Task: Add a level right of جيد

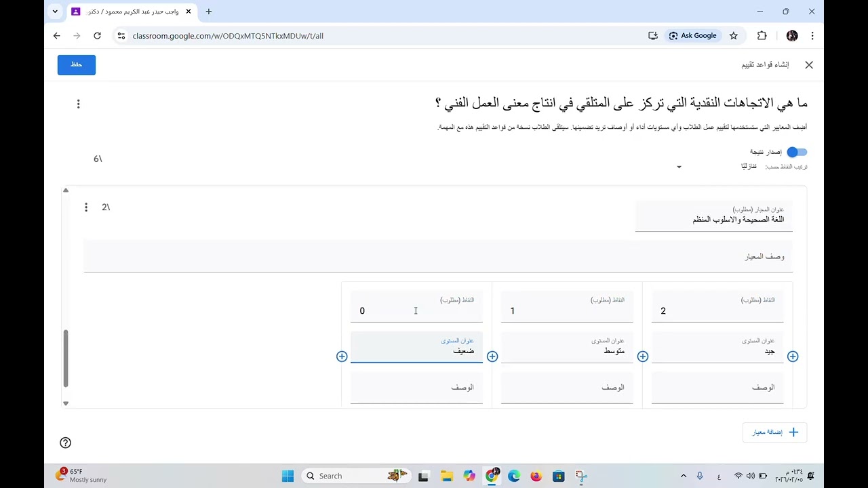Action: (x=793, y=357)
